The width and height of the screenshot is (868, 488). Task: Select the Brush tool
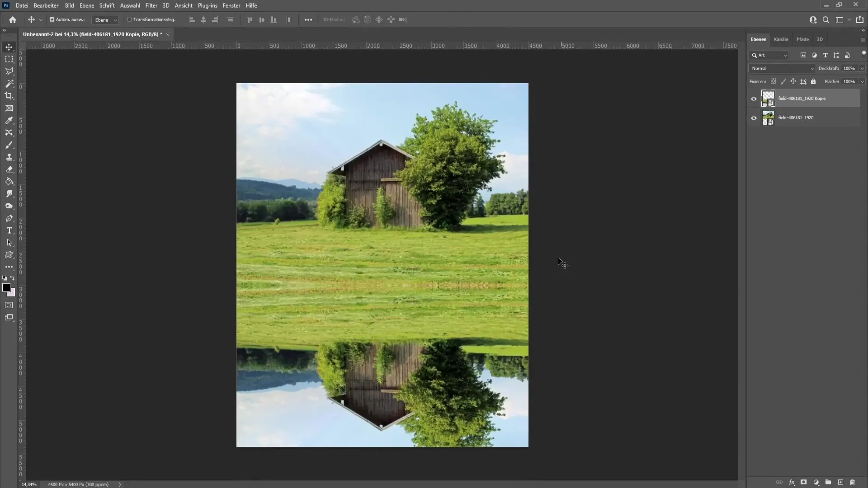9,145
